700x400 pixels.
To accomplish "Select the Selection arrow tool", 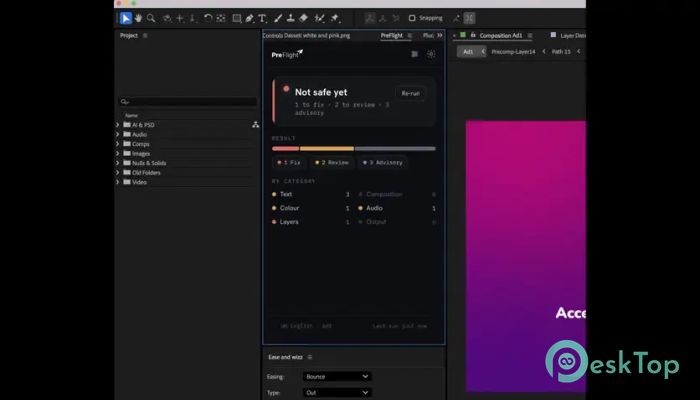I will click(125, 18).
